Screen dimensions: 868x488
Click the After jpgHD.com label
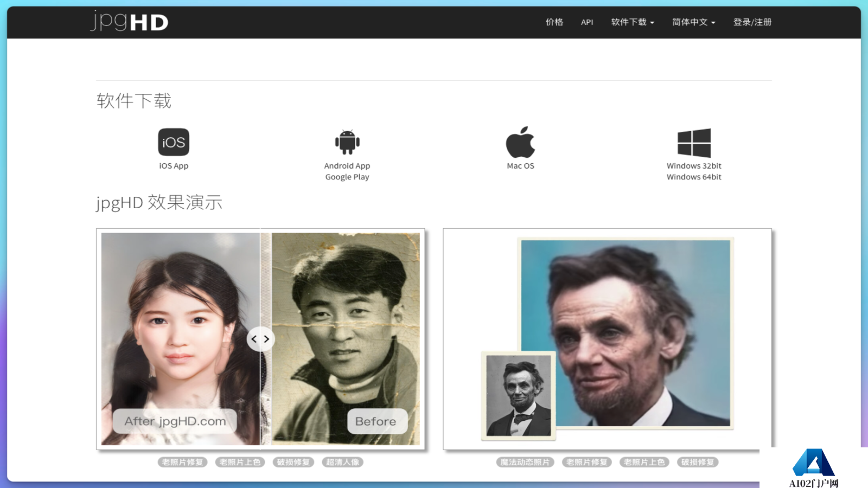(x=175, y=421)
